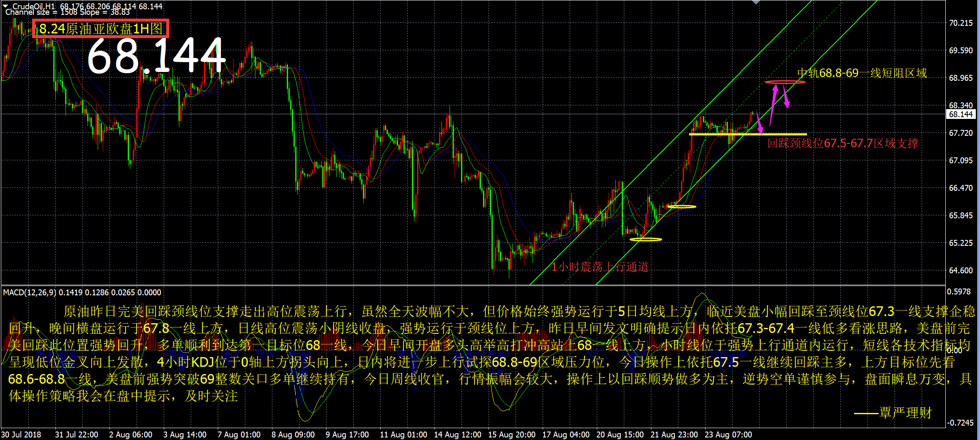This screenshot has height=440, width=980.
Task: Click the current price tag 68.144 on axis
Action: (961, 114)
